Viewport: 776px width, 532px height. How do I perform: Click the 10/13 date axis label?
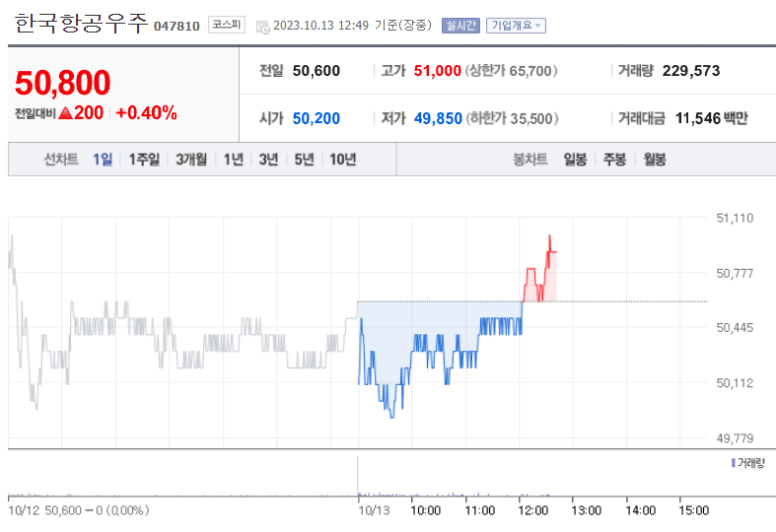point(374,510)
